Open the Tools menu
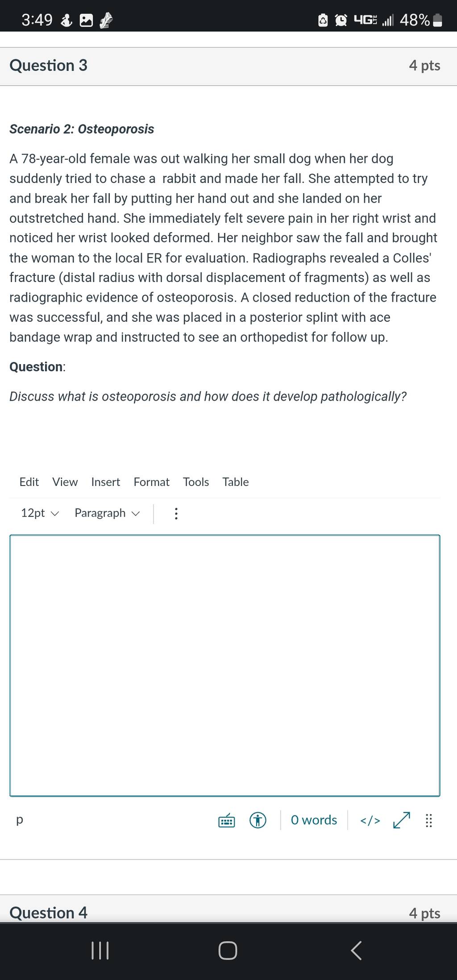 [196, 482]
